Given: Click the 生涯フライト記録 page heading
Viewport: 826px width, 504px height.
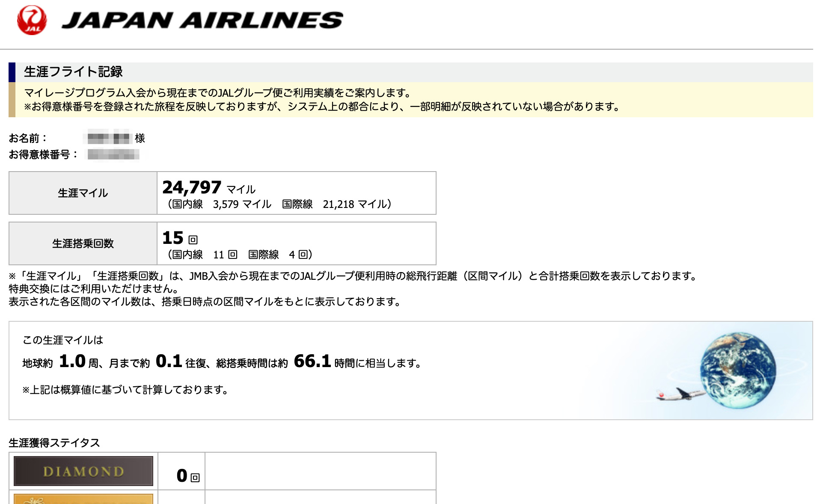Looking at the screenshot, I should [x=73, y=72].
